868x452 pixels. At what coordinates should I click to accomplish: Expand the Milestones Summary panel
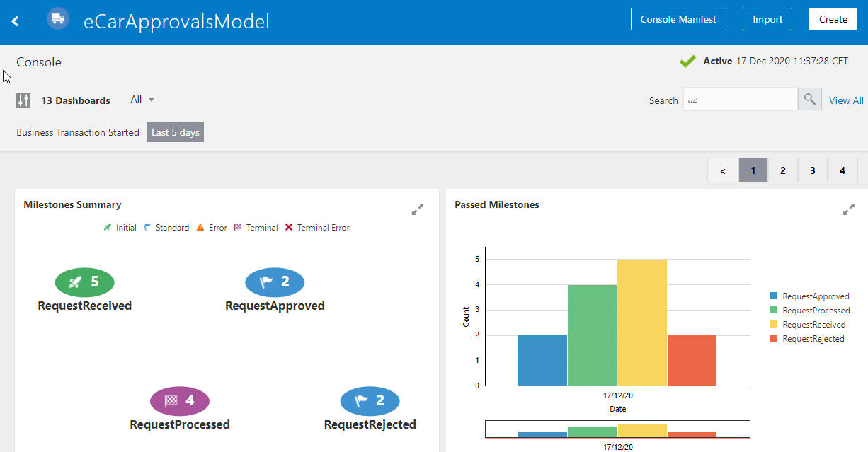coord(418,209)
